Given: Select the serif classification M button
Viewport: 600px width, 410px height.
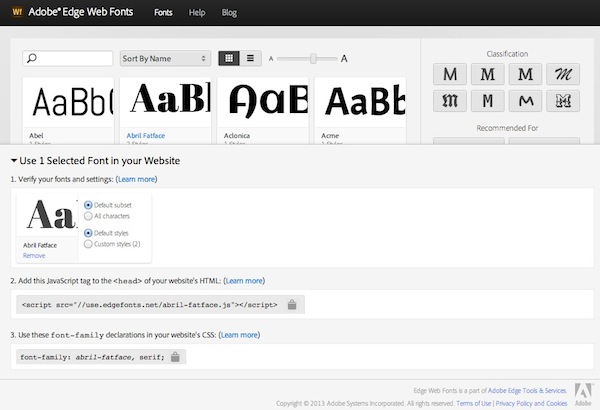Looking at the screenshot, I should click(488, 74).
